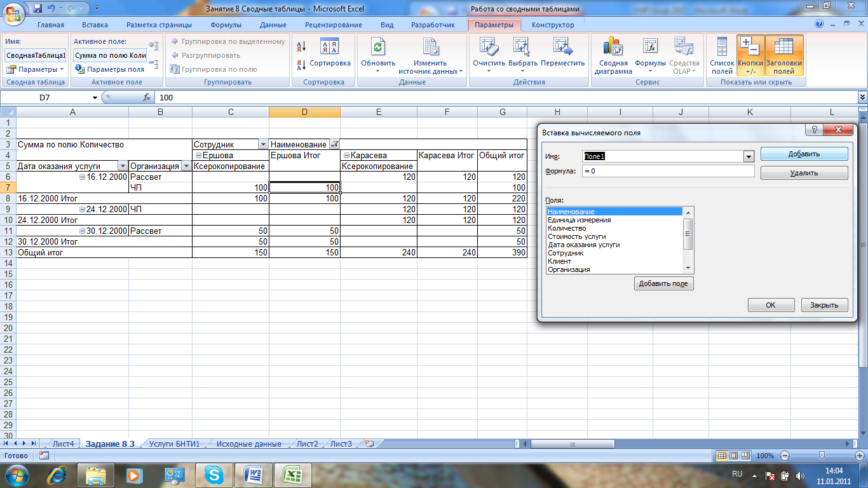
Task: Switch to sheet Исходные данные
Action: click(x=248, y=444)
